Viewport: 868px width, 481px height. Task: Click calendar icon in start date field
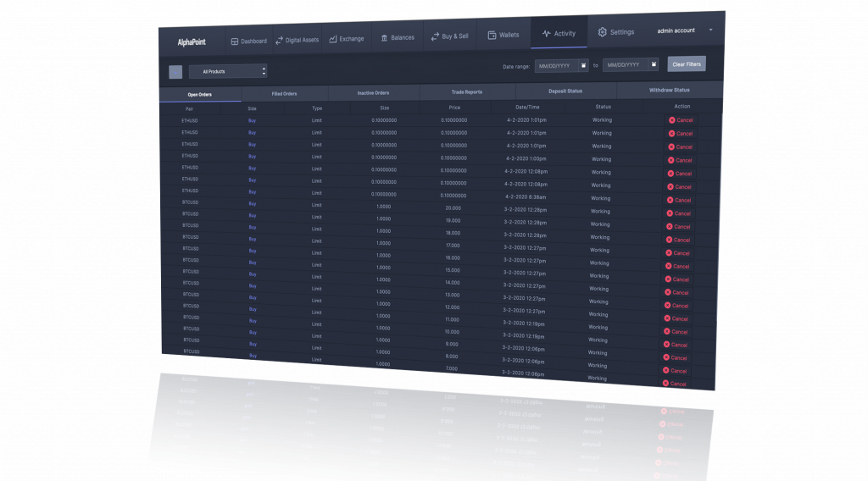(583, 65)
